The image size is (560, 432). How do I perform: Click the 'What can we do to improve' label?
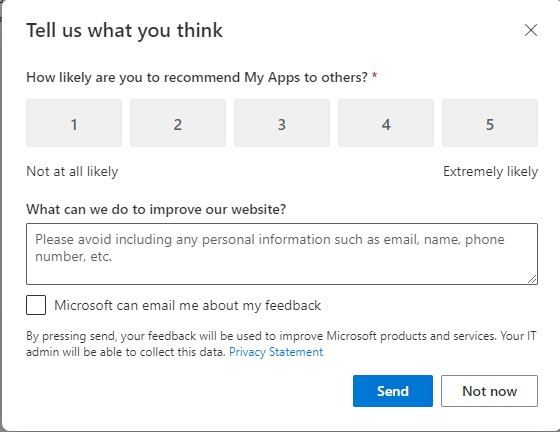(x=156, y=209)
